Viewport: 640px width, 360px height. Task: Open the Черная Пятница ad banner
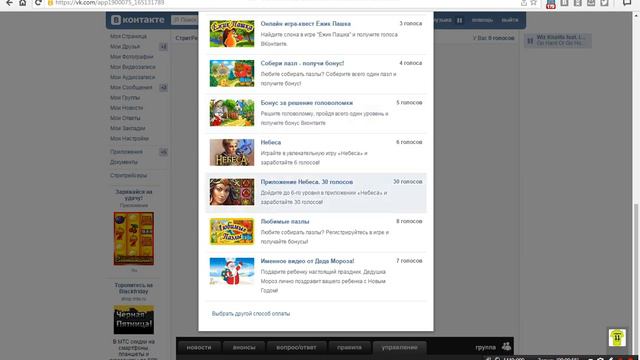(x=133, y=320)
